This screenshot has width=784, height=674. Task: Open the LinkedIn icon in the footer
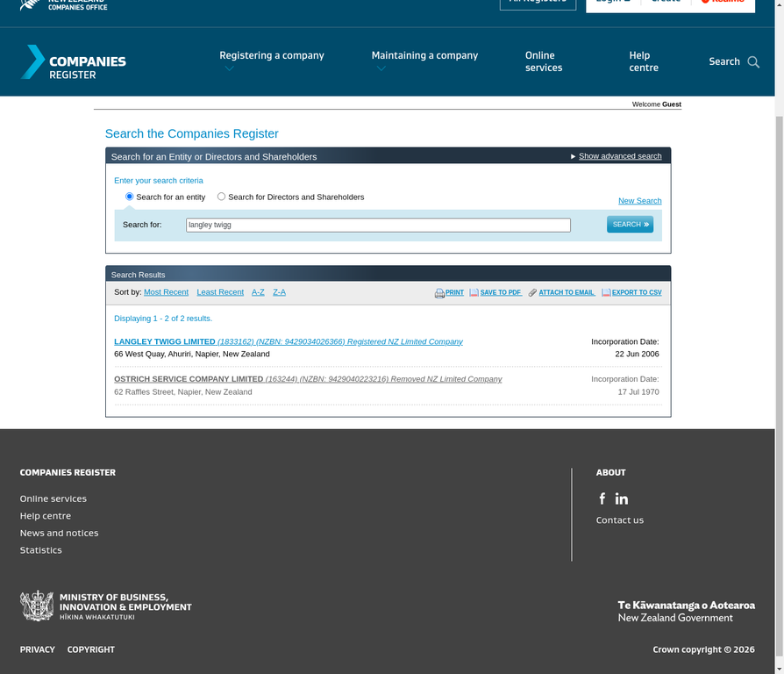coord(621,498)
